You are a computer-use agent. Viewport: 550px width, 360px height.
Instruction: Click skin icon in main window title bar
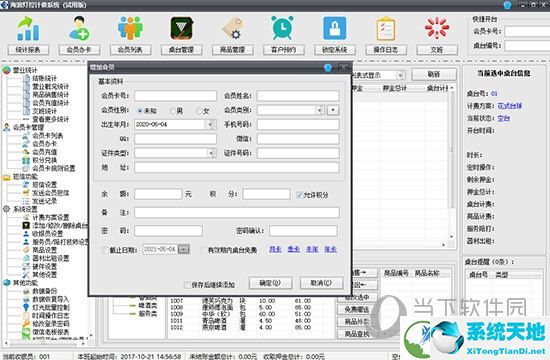click(507, 5)
